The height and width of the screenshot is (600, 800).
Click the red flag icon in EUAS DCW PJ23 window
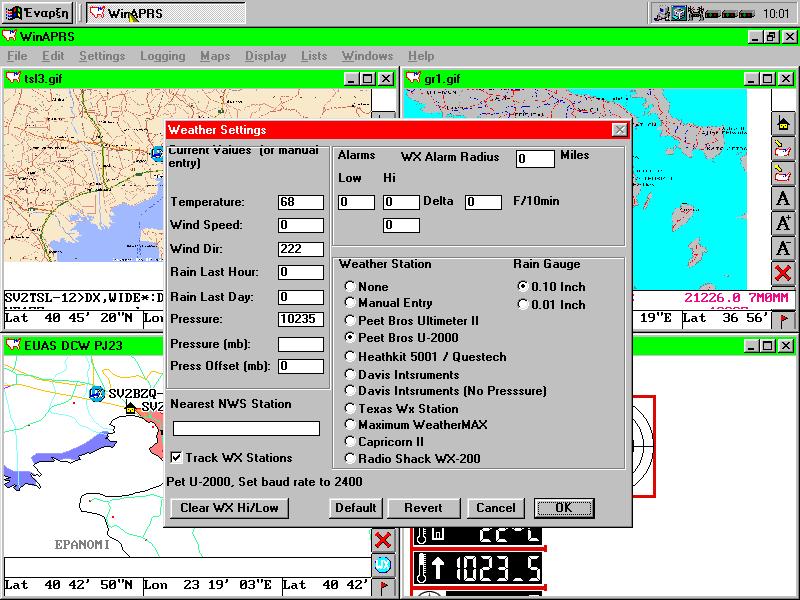pyautogui.click(x=383, y=587)
